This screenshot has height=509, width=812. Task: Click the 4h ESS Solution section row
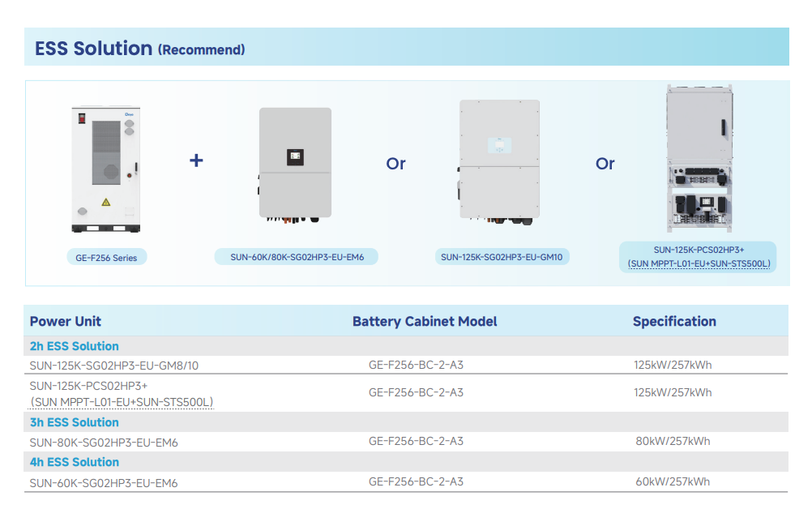coord(406,462)
